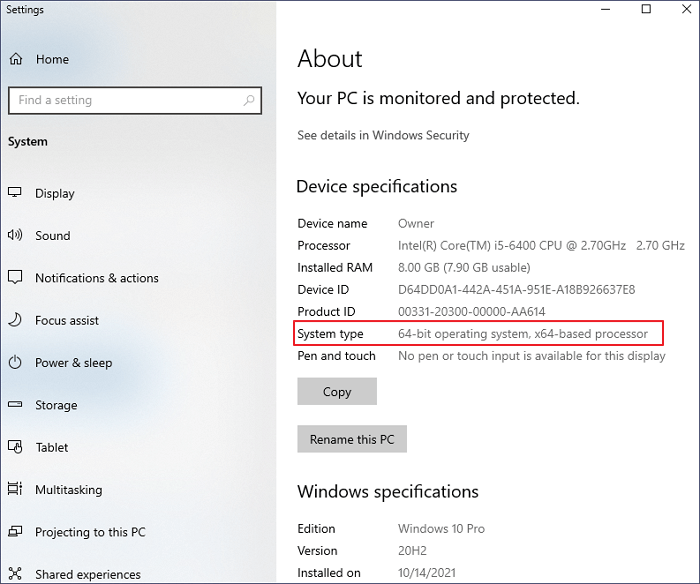700x584 pixels.
Task: Click the Multitasking icon
Action: [x=15, y=490]
